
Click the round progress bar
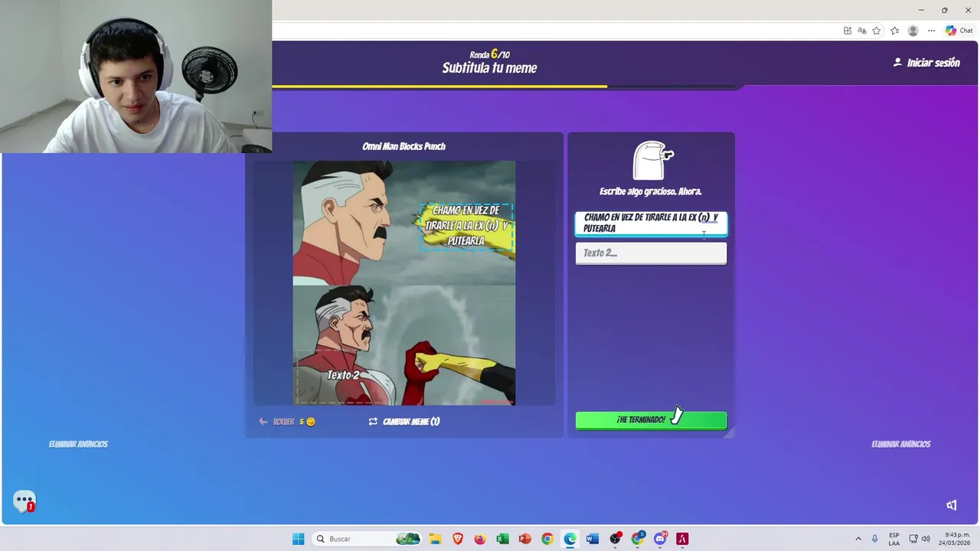[507, 86]
